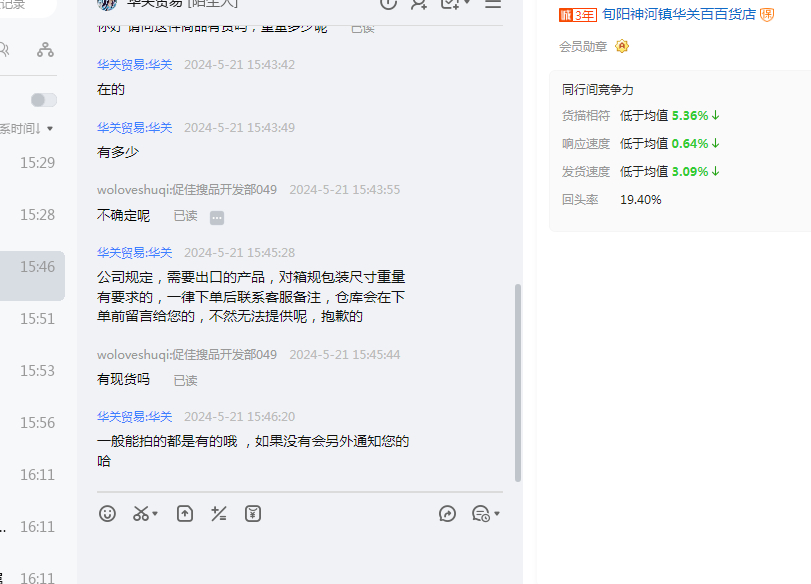Select the conversation timestamped 15:29

coord(37,162)
